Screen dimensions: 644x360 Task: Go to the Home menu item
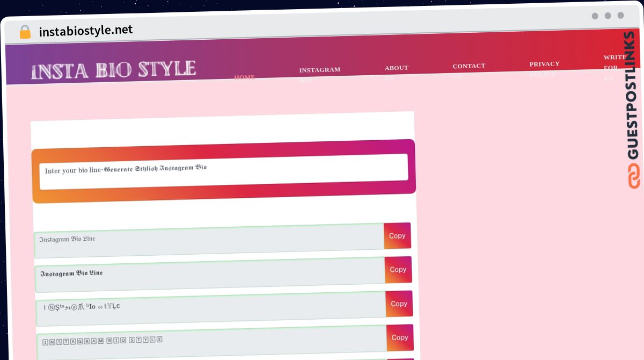click(x=244, y=77)
